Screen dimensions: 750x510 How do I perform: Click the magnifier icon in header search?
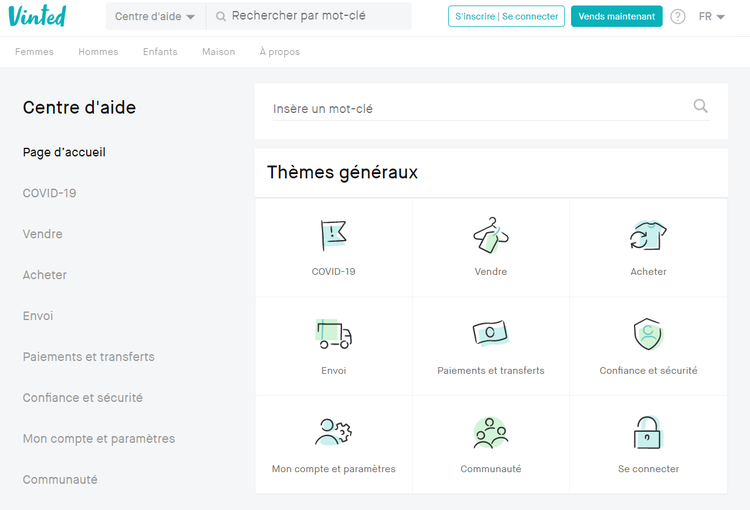221,17
